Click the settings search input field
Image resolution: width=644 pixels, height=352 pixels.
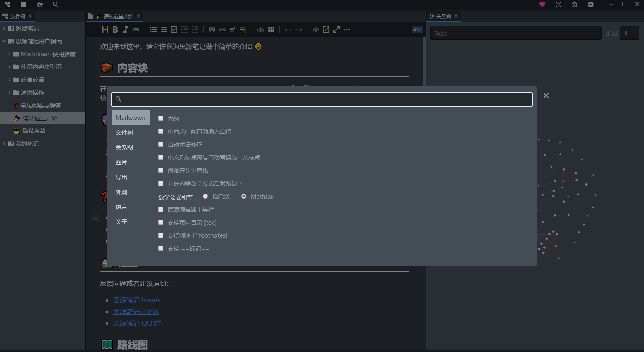(x=322, y=99)
